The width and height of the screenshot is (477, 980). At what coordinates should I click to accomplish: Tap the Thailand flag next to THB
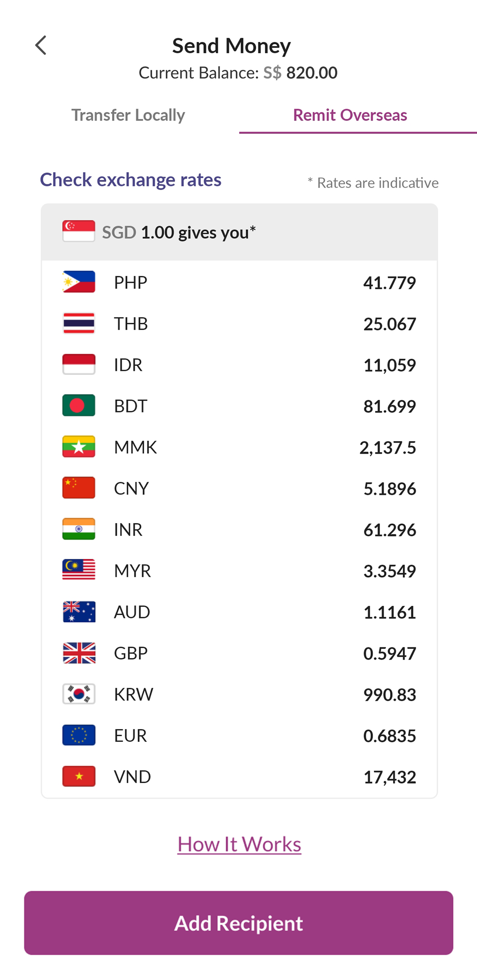click(x=79, y=323)
